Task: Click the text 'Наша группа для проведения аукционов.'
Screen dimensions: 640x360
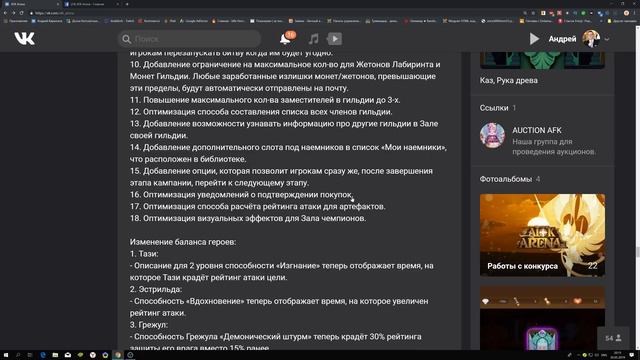Action: (x=554, y=147)
